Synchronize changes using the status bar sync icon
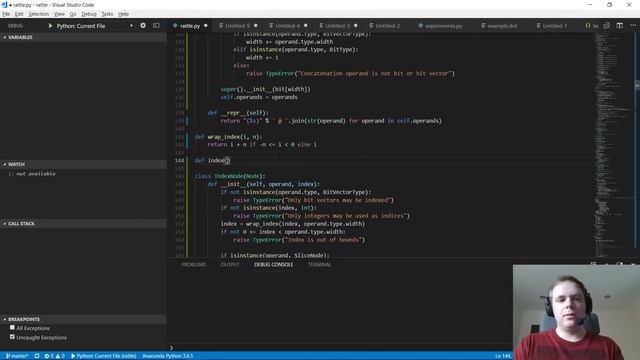Screen dimensions: 640x360 (37, 356)
